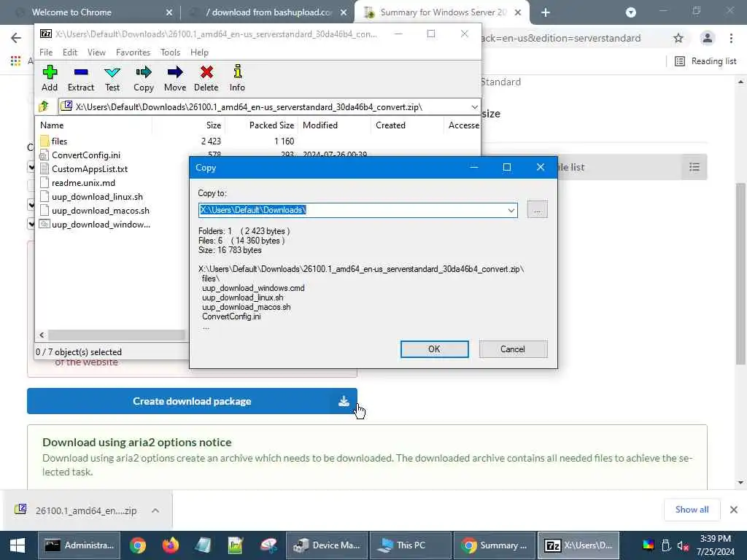The width and height of the screenshot is (747, 560).
Task: Click the red Delete icon
Action: pyautogui.click(x=206, y=78)
